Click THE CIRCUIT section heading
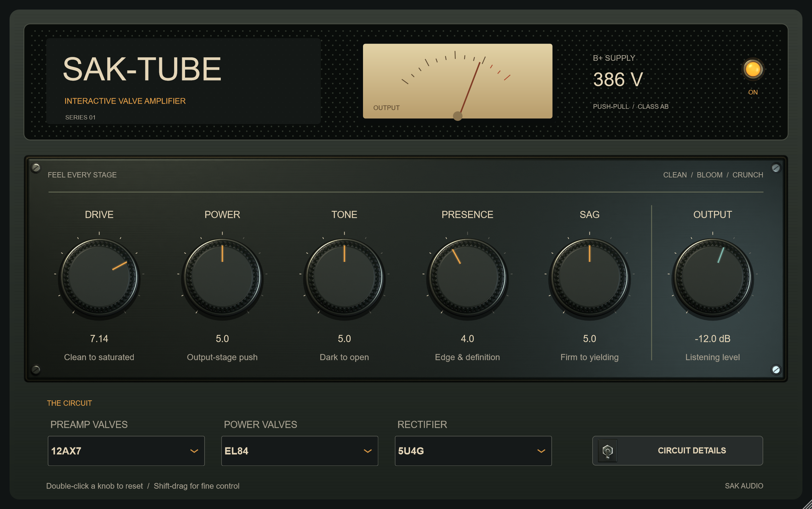 coord(69,403)
